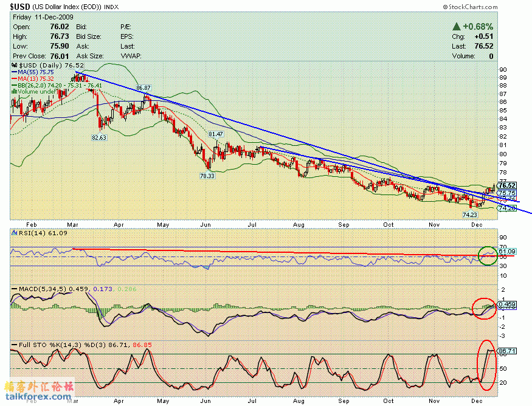The width and height of the screenshot is (532, 406).
Task: Select the MA(13) 75.32 legend entry
Action: tap(33, 78)
